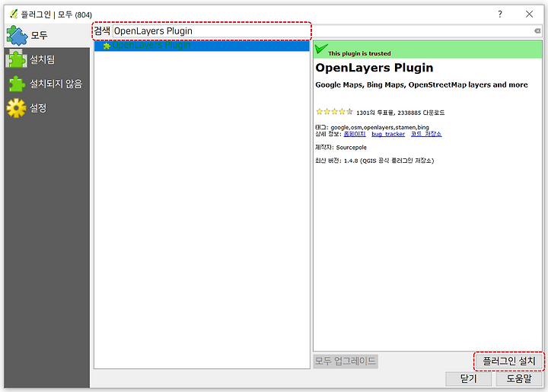This screenshot has height=392, width=548.
Task: Click the 제작자: Sourcepole author text
Action: pos(341,148)
